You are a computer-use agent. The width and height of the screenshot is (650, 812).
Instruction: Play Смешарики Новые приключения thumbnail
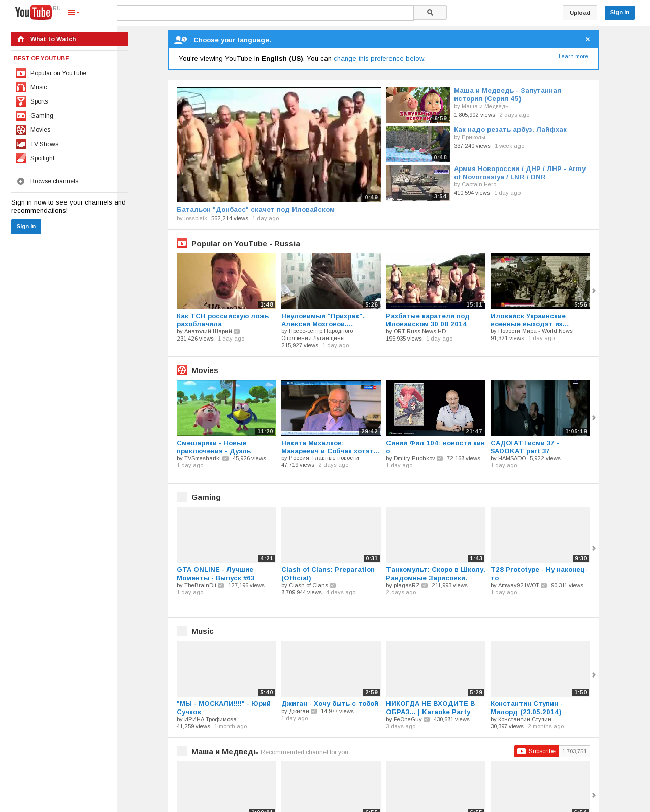coord(226,408)
